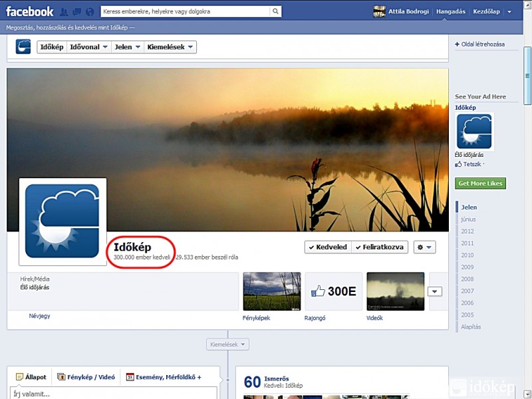Screen dimensions: 532x399
Task: Open Kiemelések filter on timeline
Action: point(227,344)
